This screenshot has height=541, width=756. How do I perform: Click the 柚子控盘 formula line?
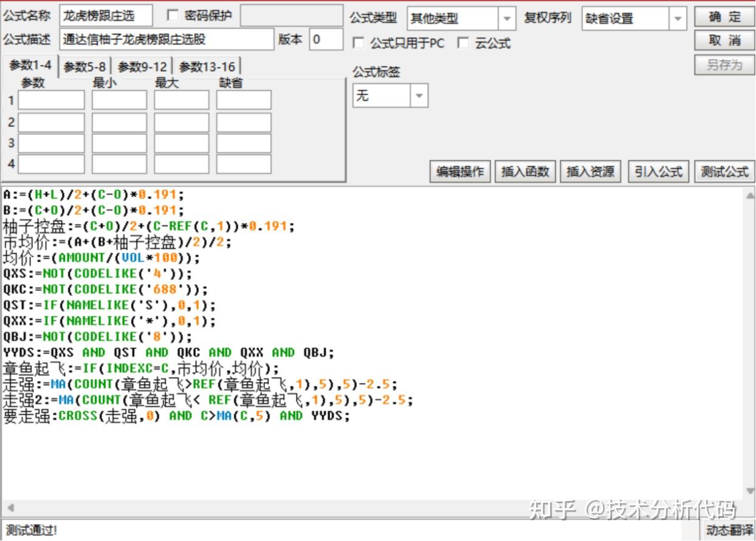pyautogui.click(x=149, y=226)
